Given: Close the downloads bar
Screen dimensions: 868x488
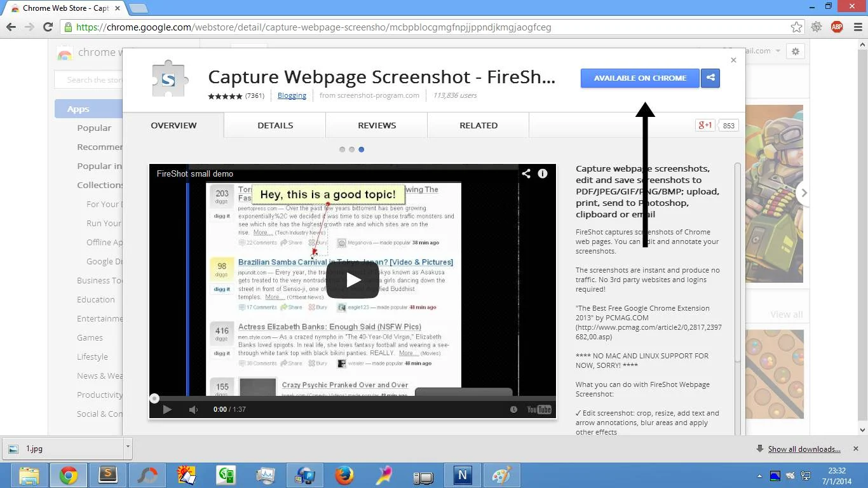Looking at the screenshot, I should click(x=855, y=449).
